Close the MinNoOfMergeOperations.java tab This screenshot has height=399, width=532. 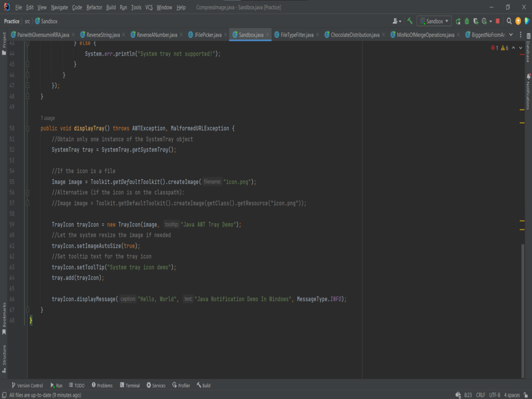458,35
